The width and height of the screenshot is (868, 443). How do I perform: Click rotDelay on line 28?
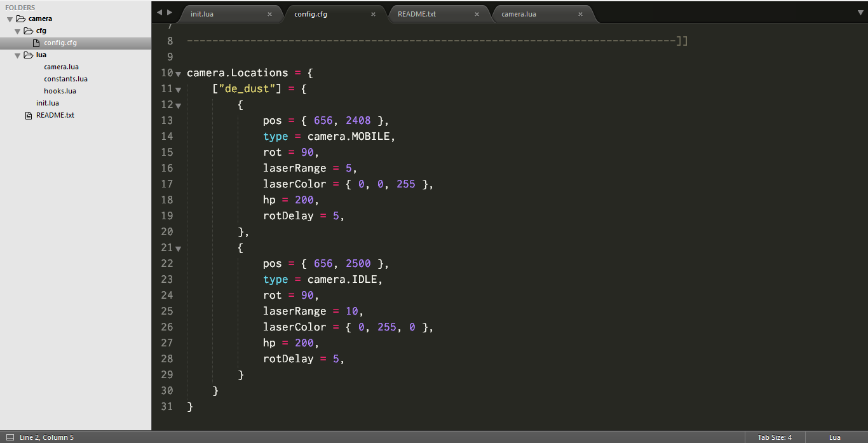pos(288,358)
